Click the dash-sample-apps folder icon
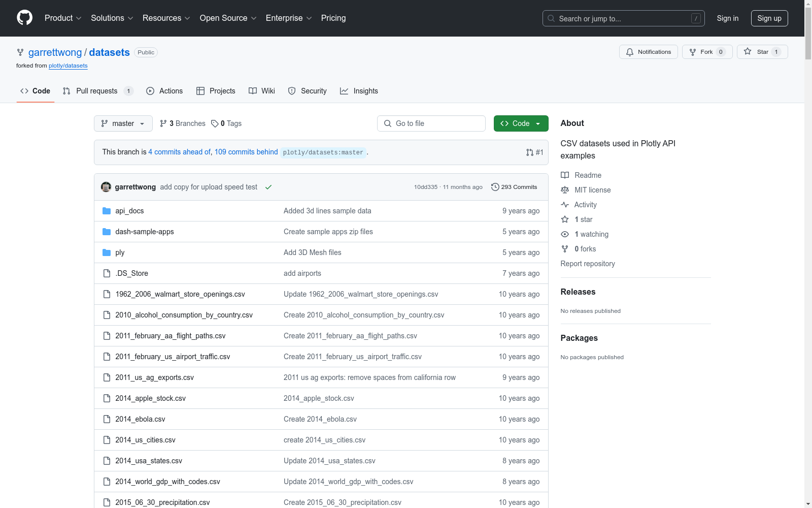This screenshot has width=812, height=508. pyautogui.click(x=107, y=232)
